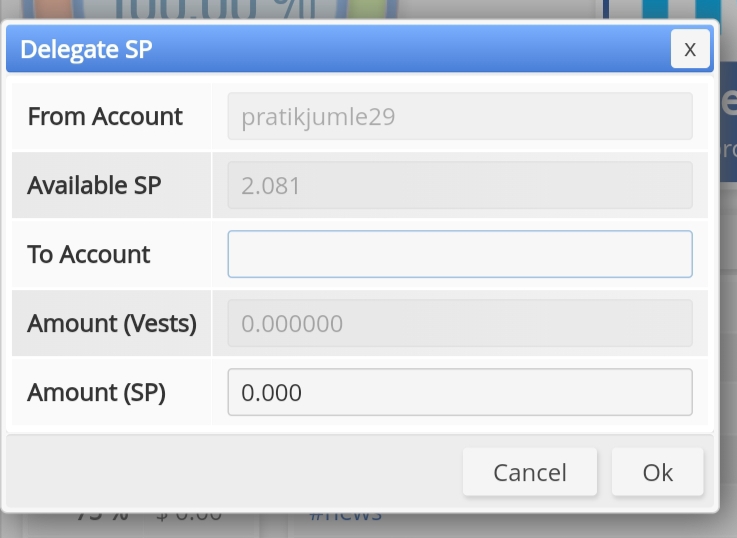Focus the Amount (SP) input field
Viewport: 737px width, 538px height.
coord(460,392)
